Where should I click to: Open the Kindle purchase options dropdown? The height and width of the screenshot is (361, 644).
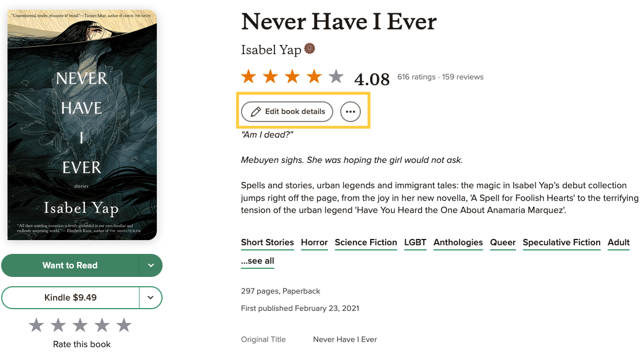(x=150, y=298)
